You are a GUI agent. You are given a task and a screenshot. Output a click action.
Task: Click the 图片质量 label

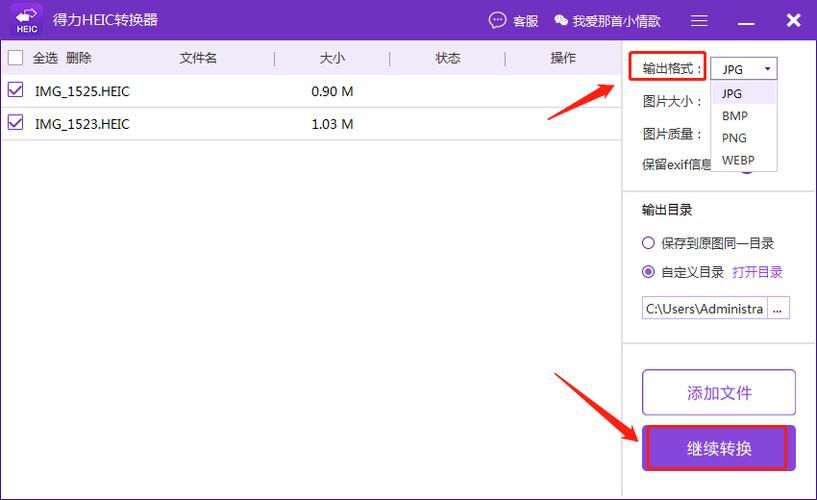click(x=672, y=134)
